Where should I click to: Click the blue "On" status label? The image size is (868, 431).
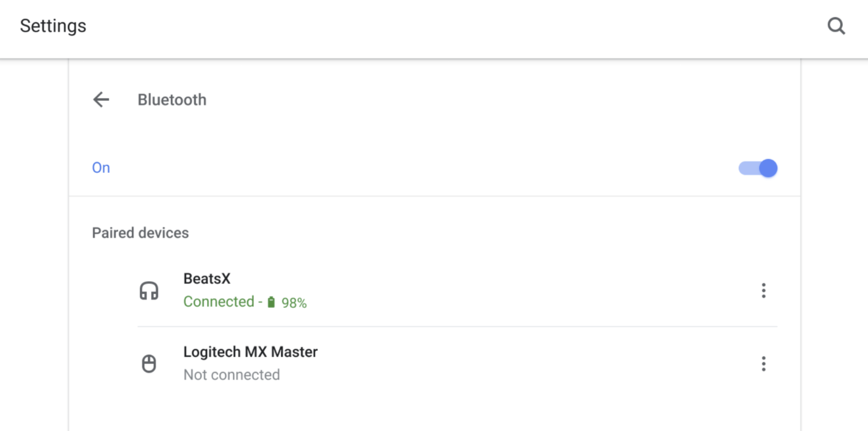point(101,168)
